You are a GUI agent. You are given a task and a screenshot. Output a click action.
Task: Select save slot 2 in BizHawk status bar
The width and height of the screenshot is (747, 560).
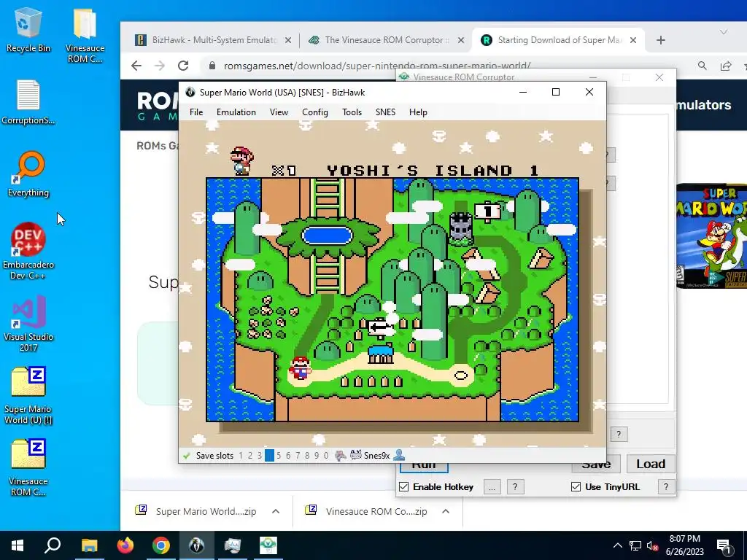coord(250,456)
